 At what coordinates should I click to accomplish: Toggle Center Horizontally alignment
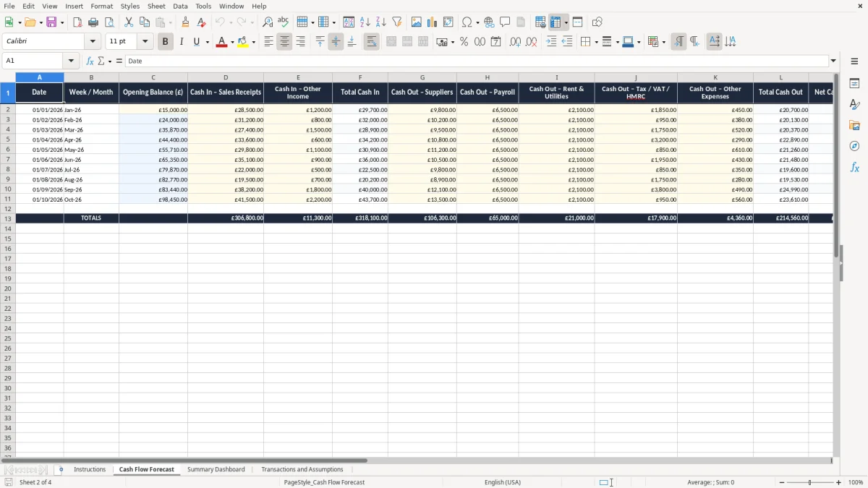(284, 42)
